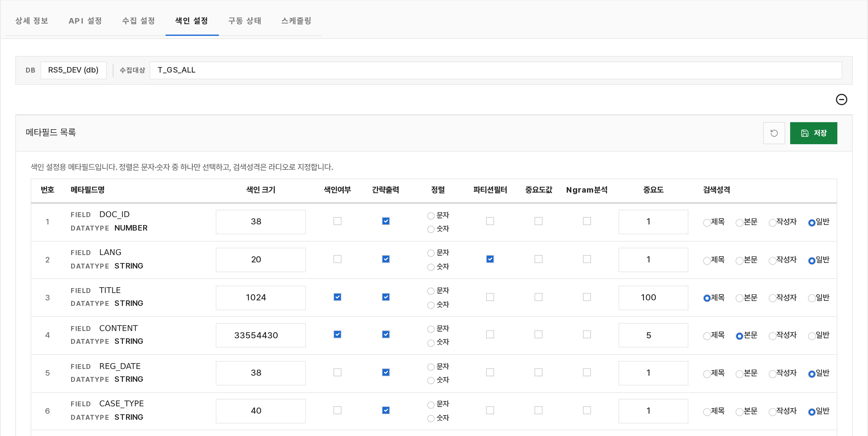
Task: Uncheck 색인여부 for TITLE row
Action: coord(337,297)
